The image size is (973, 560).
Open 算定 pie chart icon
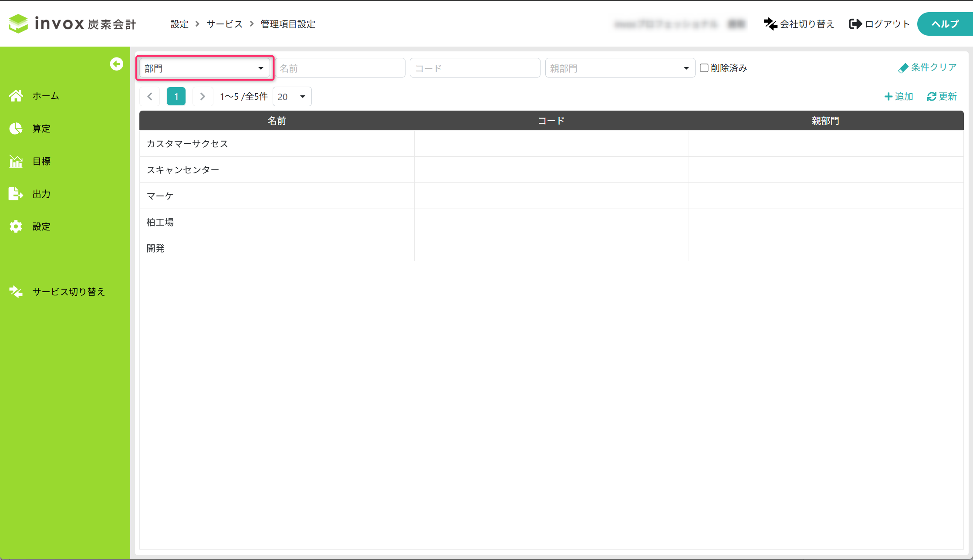[16, 128]
